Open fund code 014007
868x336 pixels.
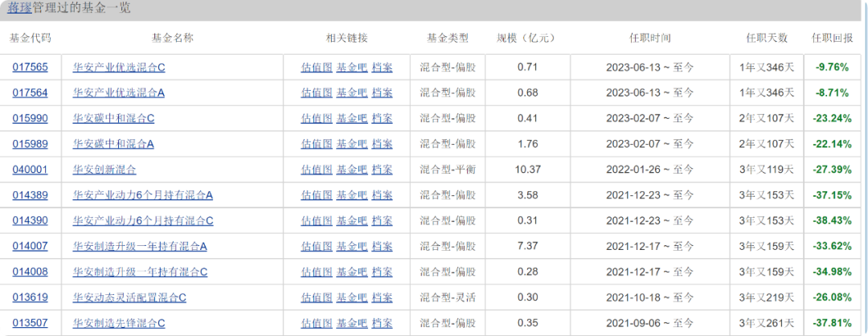pyautogui.click(x=30, y=246)
